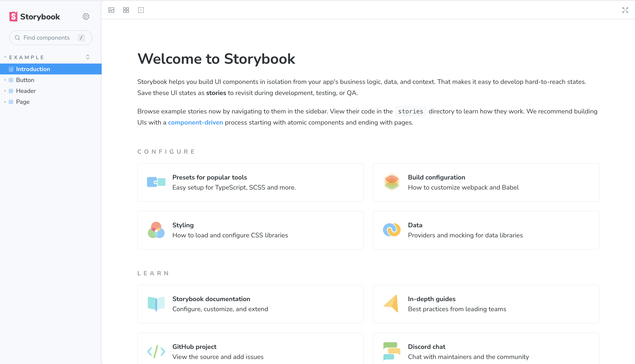This screenshot has height=364, width=635.
Task: Open the Storybook settings gear
Action: point(86,17)
